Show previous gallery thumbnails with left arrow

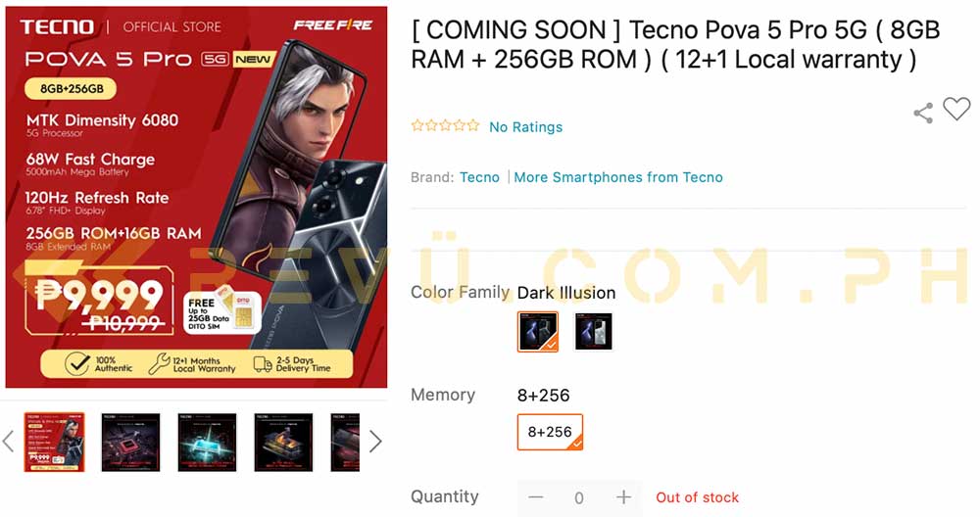point(9,442)
